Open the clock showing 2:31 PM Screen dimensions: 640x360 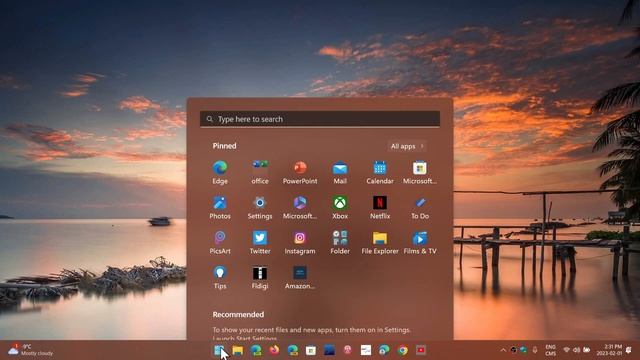[x=609, y=350]
